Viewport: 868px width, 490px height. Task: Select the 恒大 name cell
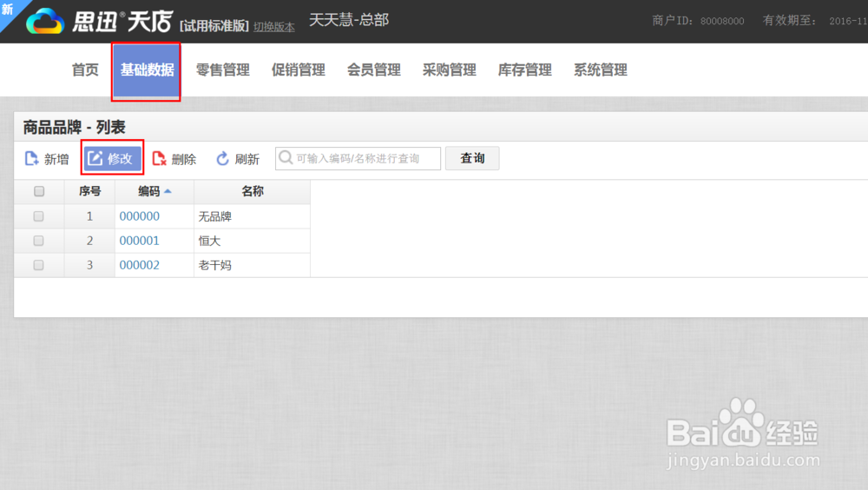point(252,241)
